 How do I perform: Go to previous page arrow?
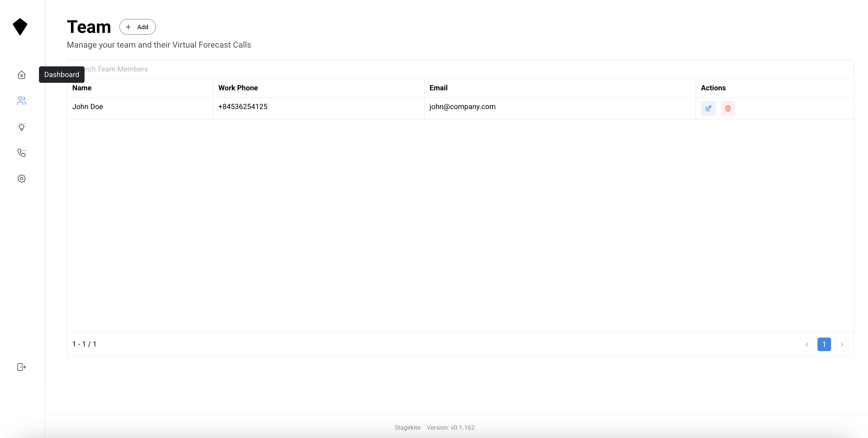click(807, 344)
